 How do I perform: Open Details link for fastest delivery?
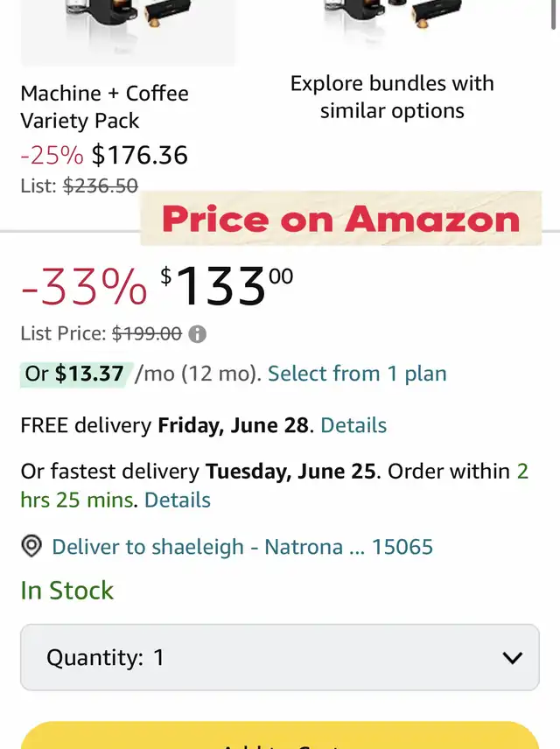[178, 500]
